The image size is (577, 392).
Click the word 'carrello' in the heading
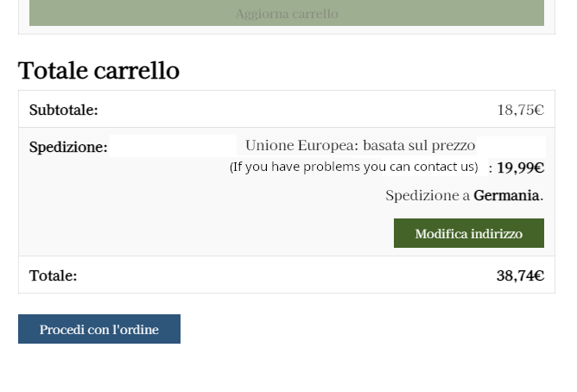139,71
